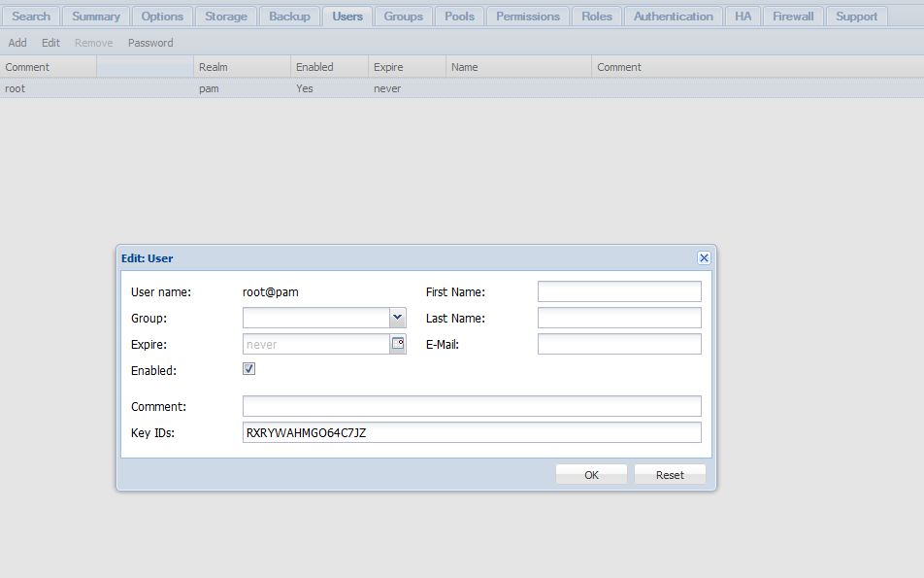Focus the Last Name text box
This screenshot has width=924, height=578.
(x=618, y=318)
